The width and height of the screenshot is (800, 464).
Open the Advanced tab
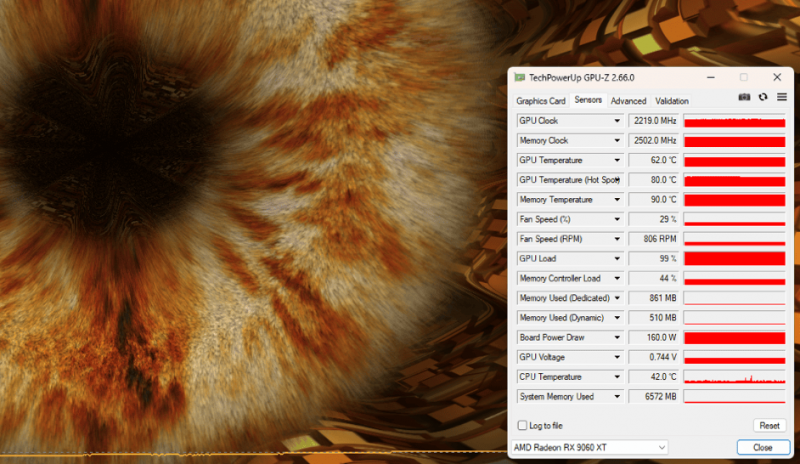628,101
